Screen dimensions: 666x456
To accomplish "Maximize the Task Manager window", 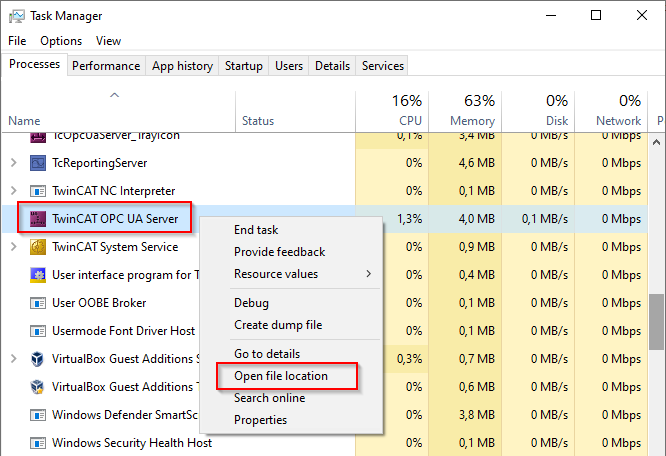I will [596, 15].
